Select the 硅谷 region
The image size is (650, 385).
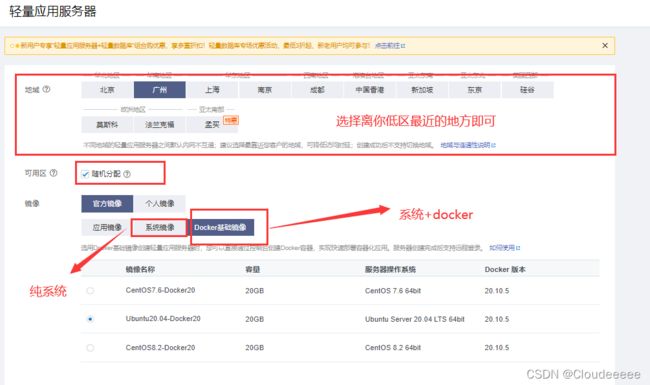tap(527, 90)
